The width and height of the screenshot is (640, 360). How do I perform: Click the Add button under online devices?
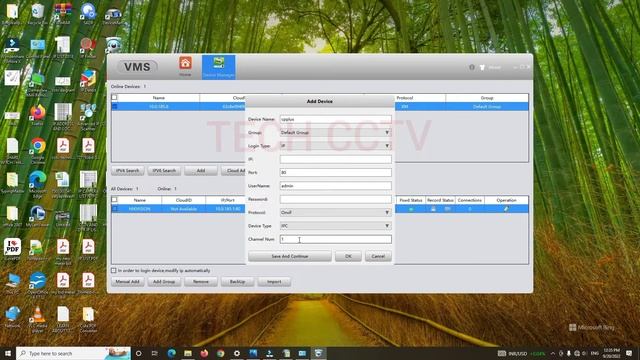tap(201, 171)
